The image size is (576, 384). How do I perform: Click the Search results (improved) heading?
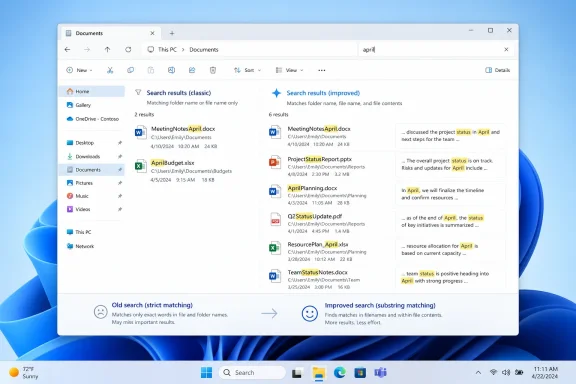pos(323,93)
